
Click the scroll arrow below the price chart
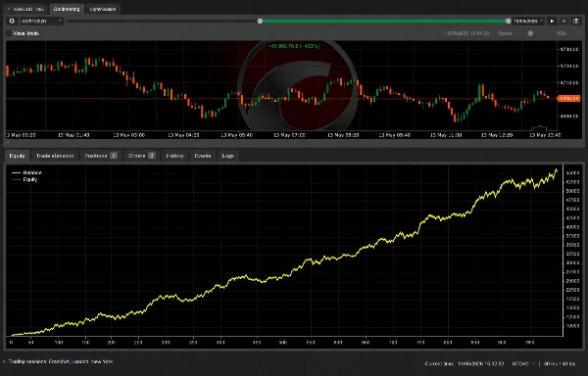(7, 143)
